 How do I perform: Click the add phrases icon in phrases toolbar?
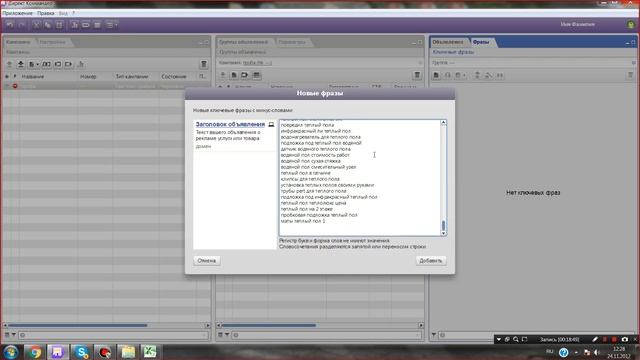point(436,75)
